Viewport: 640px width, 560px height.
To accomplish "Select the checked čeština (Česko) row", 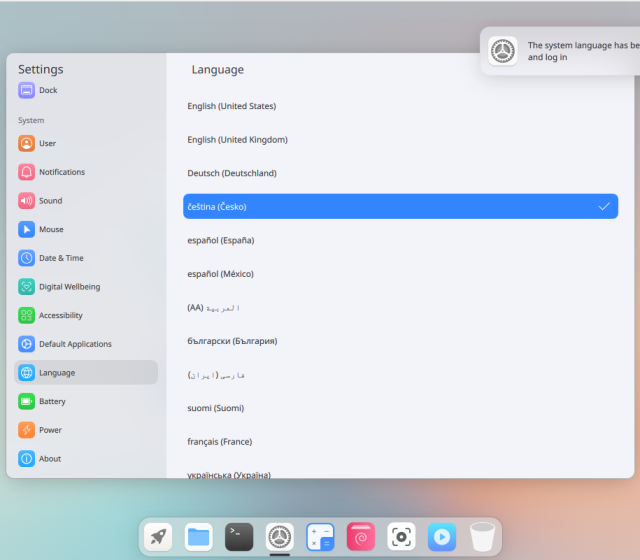I will point(400,207).
